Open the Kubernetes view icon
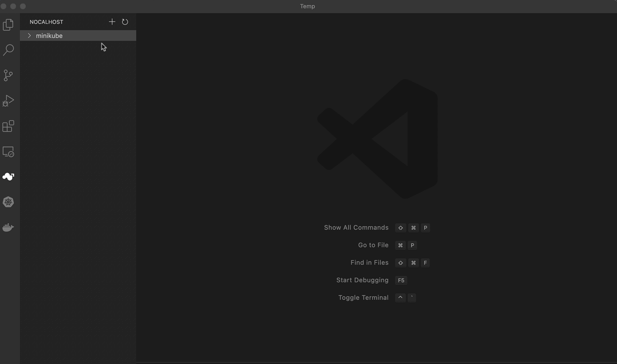 8,202
